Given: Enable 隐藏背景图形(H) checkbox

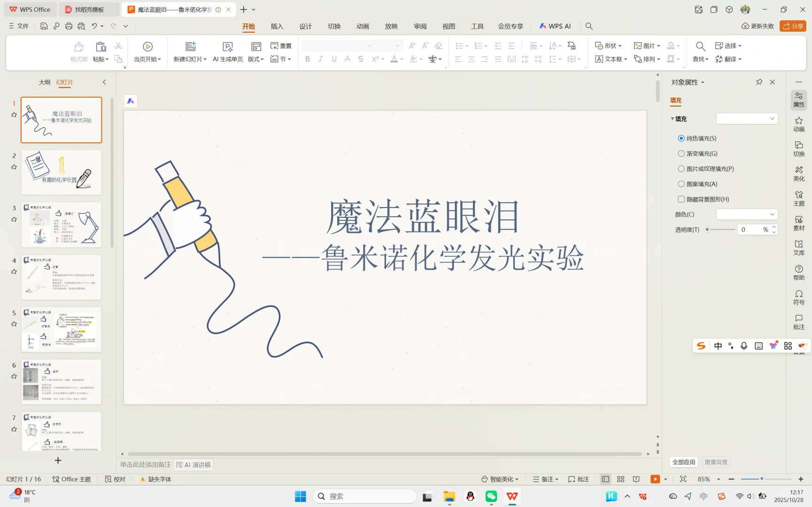Looking at the screenshot, I should [x=681, y=199].
